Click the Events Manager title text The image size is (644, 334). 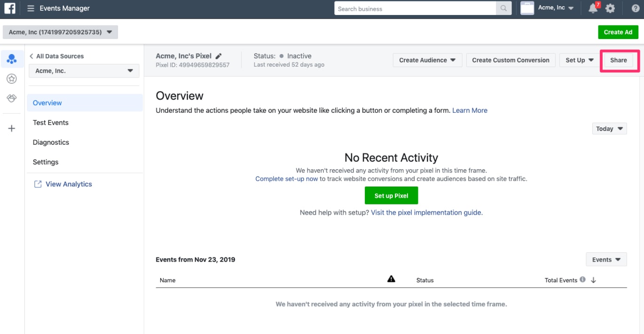point(65,8)
